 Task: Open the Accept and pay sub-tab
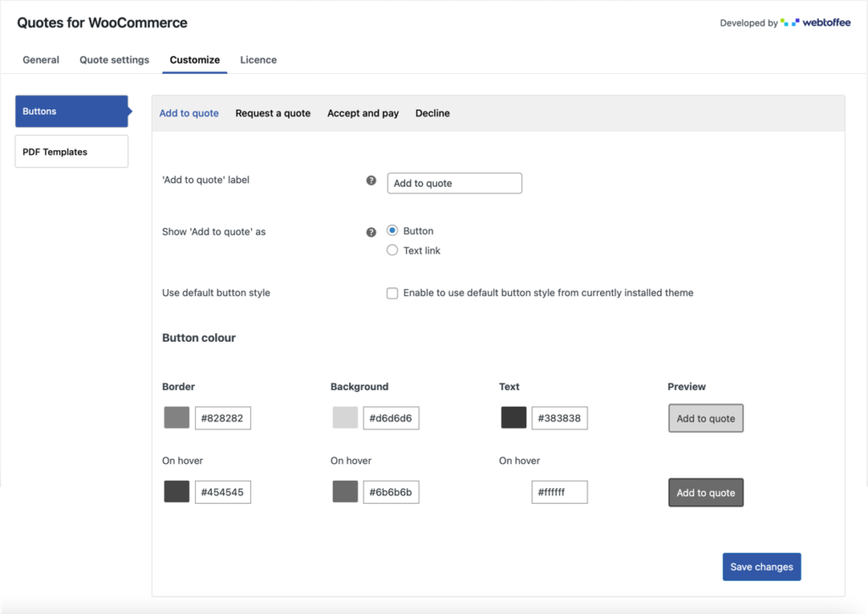pos(363,113)
